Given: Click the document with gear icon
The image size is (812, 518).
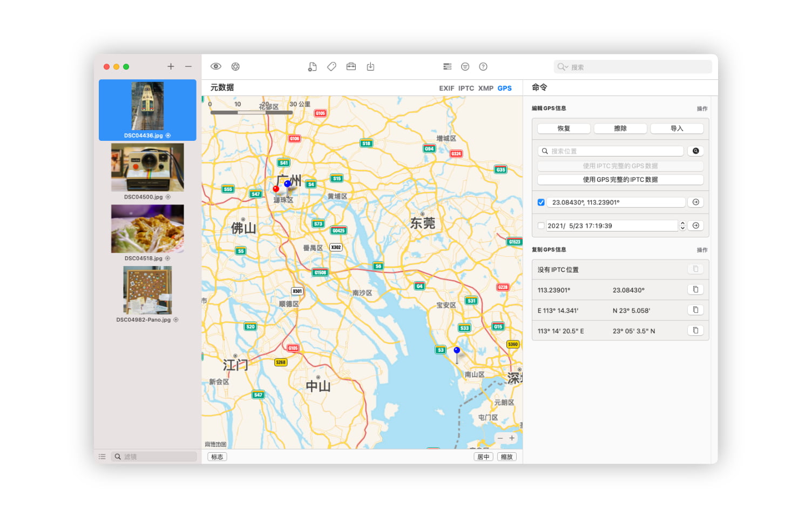Looking at the screenshot, I should point(312,66).
